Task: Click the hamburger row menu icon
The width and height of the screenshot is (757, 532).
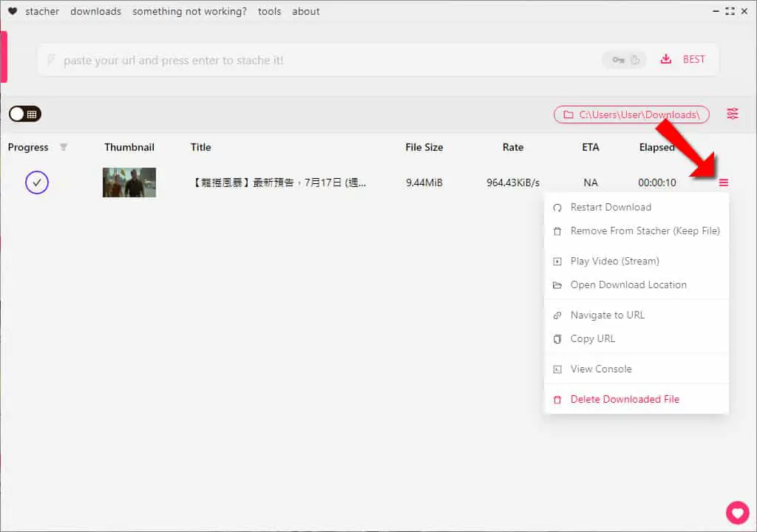Action: (x=723, y=183)
